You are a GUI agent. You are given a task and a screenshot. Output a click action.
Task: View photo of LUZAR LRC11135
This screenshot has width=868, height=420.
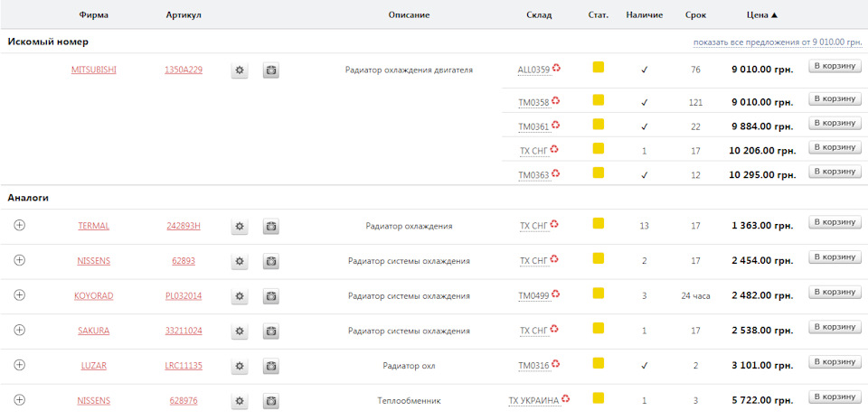click(270, 366)
